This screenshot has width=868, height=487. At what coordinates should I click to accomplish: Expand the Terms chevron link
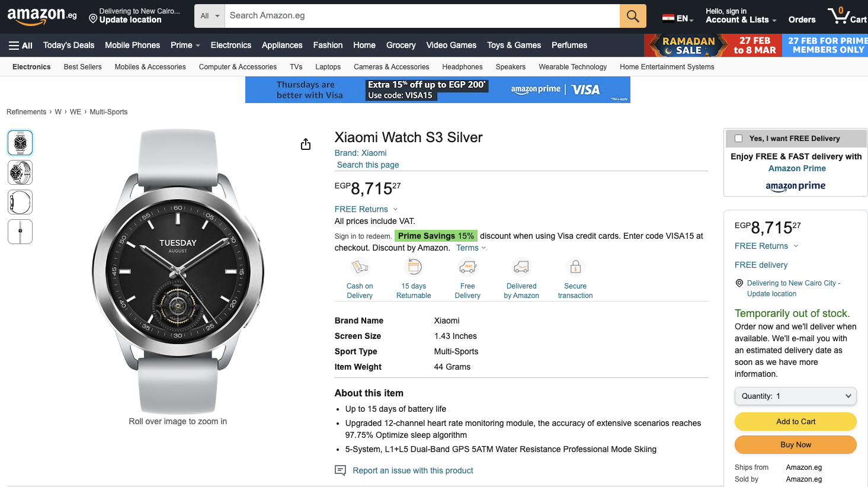tap(471, 248)
